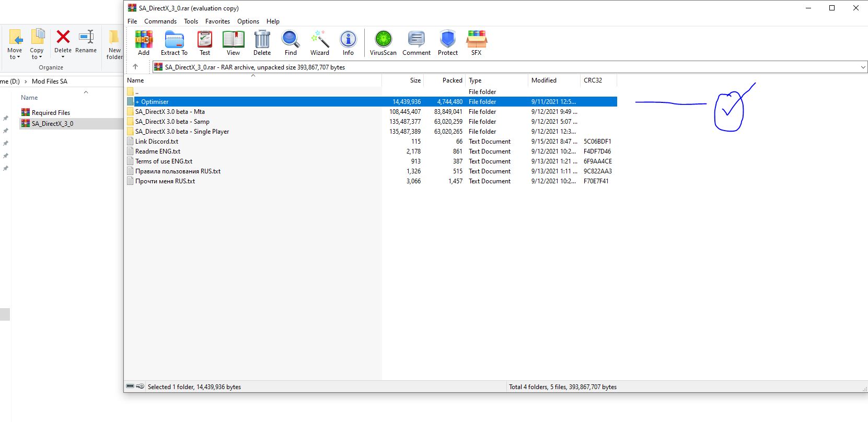Show archive Info

(x=348, y=43)
